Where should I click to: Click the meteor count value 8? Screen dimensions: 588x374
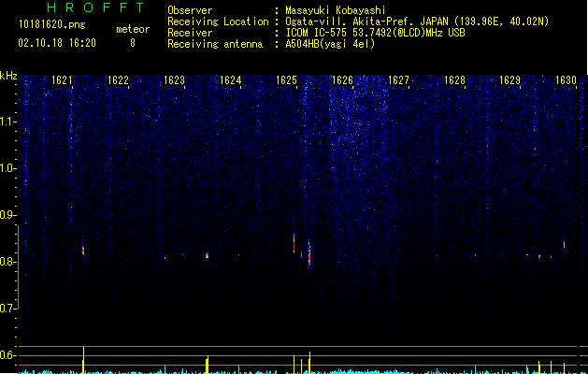(x=133, y=43)
